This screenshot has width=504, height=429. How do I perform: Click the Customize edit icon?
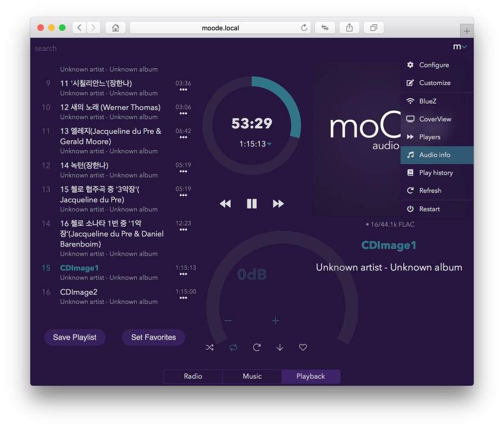(410, 83)
